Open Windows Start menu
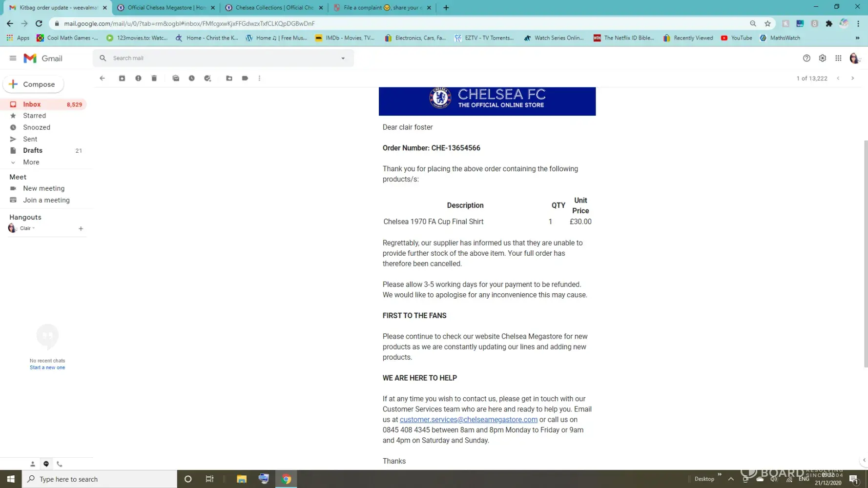 pos(11,479)
